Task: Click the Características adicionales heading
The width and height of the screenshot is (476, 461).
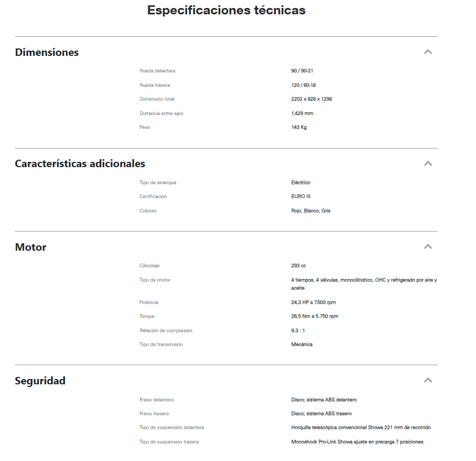Action: pyautogui.click(x=80, y=163)
